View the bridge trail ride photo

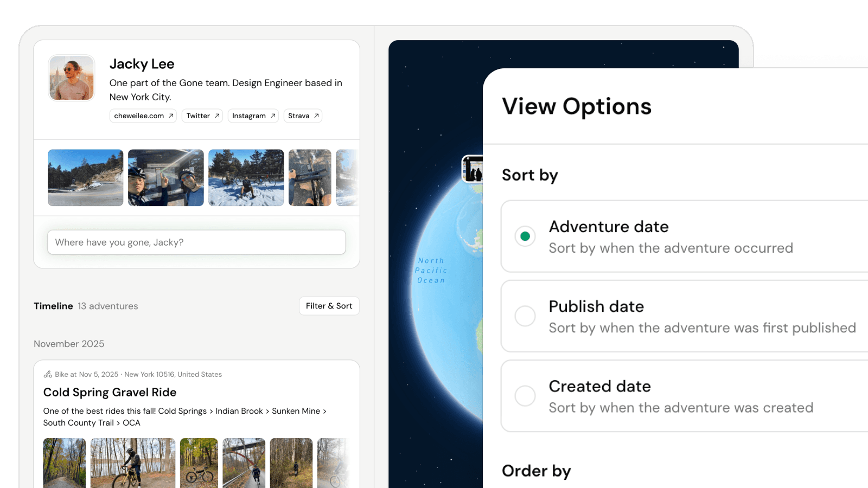coord(244,463)
